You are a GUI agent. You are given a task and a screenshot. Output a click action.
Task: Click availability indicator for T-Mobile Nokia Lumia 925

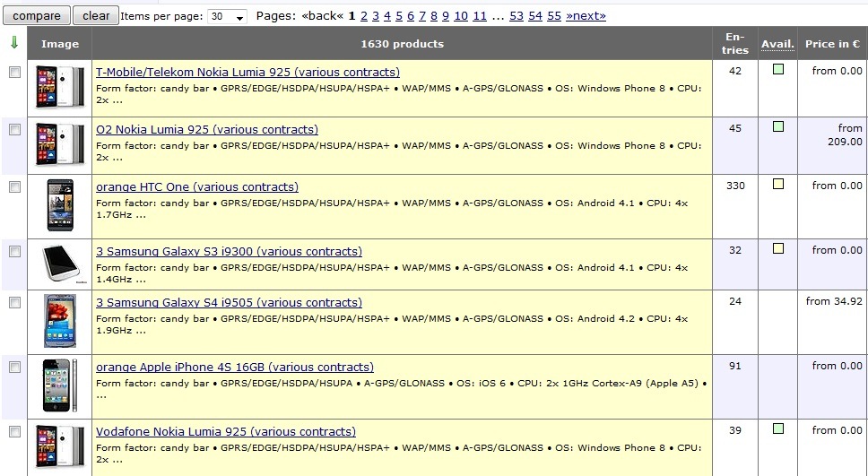point(778,69)
